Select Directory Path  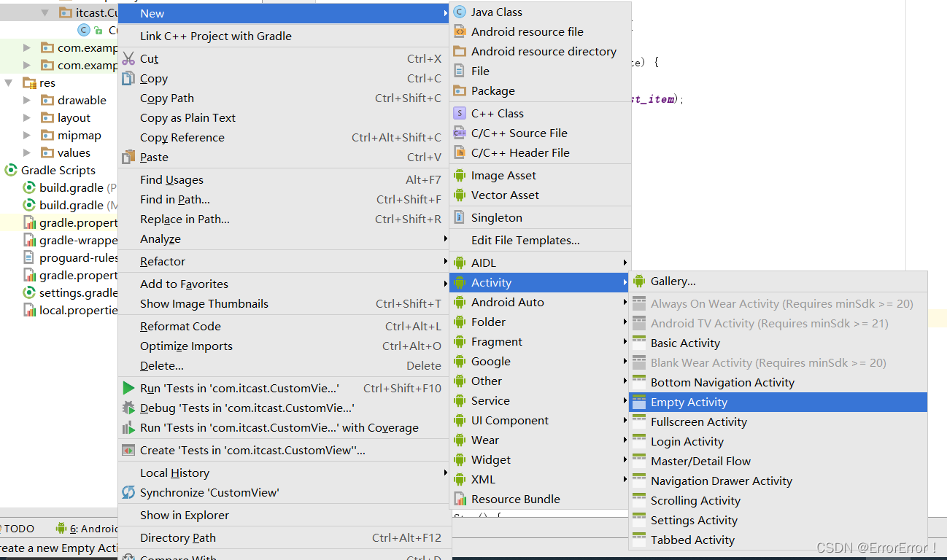[285, 537]
